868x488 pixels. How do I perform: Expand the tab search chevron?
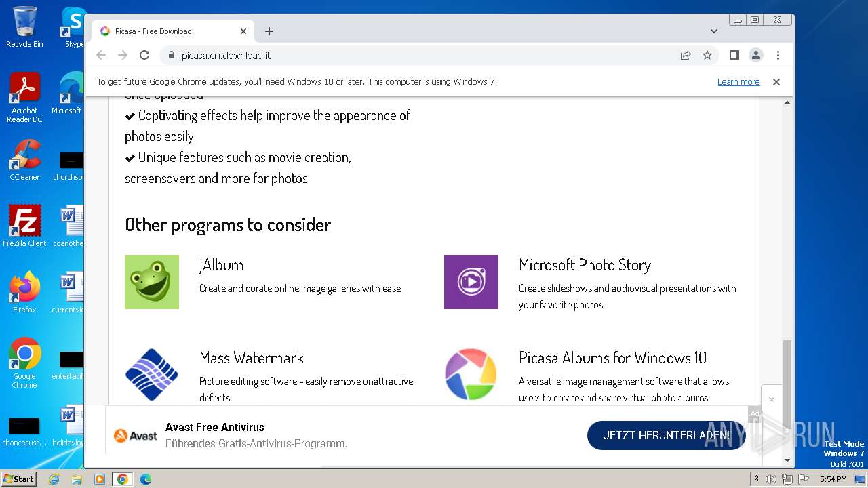tap(713, 31)
